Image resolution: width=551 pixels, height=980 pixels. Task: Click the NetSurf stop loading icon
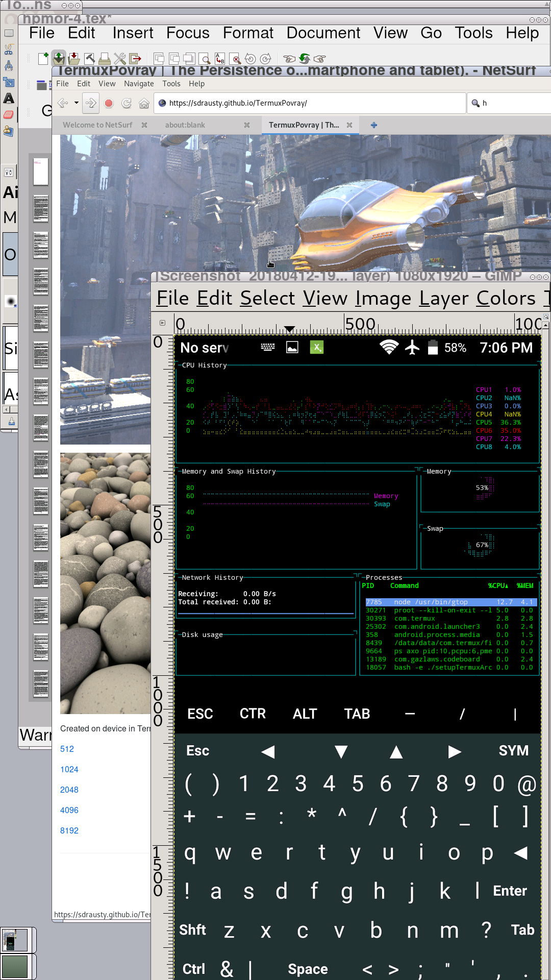point(109,103)
